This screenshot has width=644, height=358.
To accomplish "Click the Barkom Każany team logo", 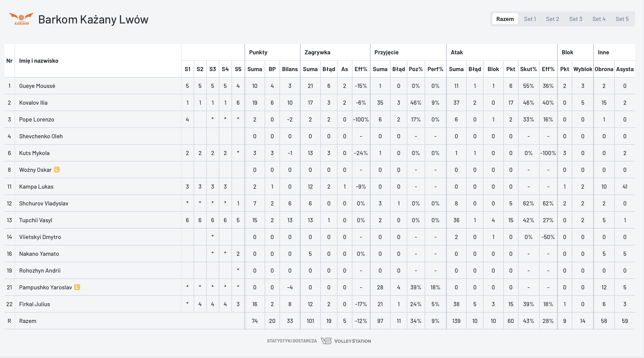I will click(x=21, y=19).
